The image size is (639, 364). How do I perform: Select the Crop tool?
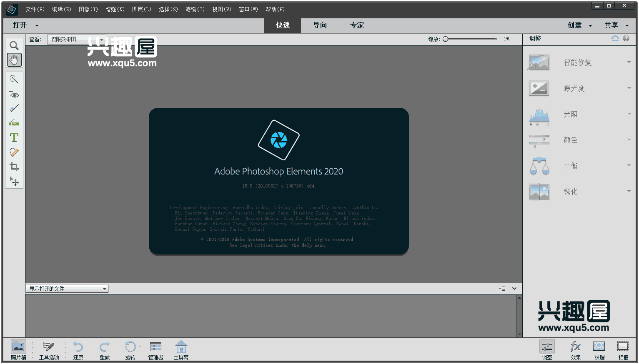pyautogui.click(x=14, y=167)
